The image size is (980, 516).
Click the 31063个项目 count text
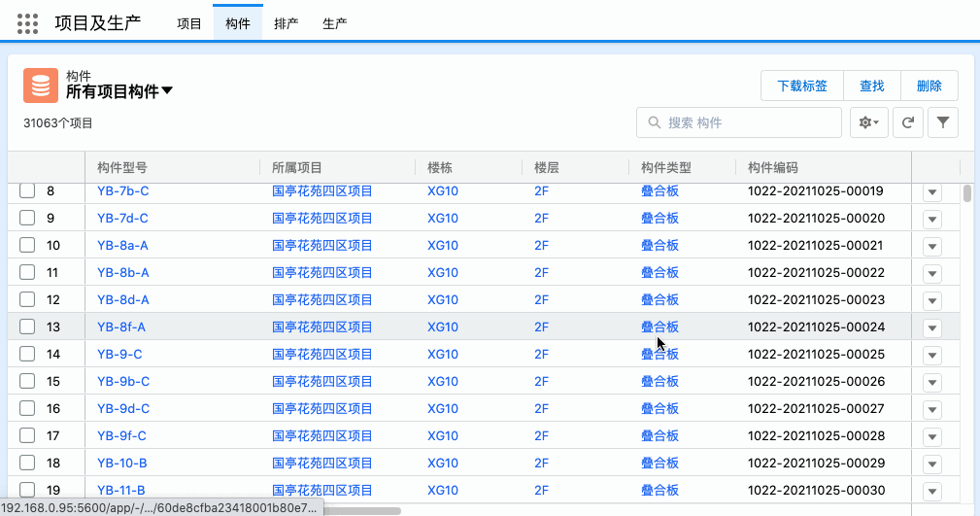(x=58, y=123)
